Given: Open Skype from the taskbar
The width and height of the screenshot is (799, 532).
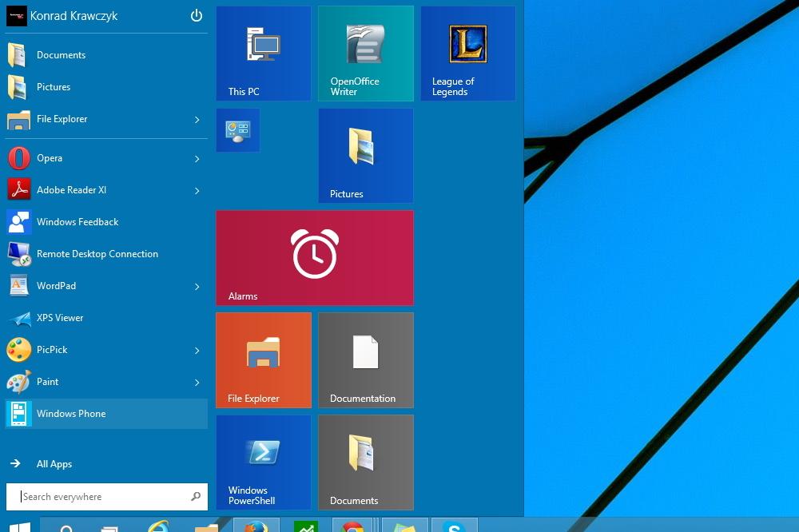Looking at the screenshot, I should click(x=455, y=525).
